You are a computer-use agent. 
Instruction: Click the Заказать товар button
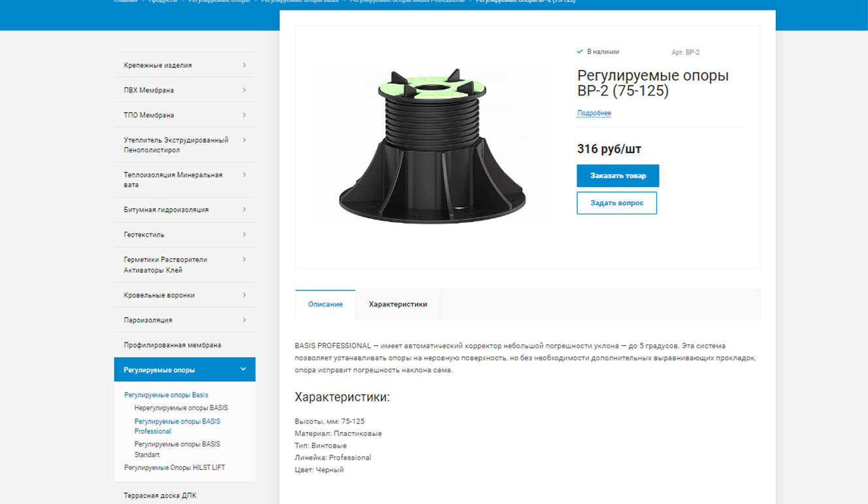click(x=618, y=176)
